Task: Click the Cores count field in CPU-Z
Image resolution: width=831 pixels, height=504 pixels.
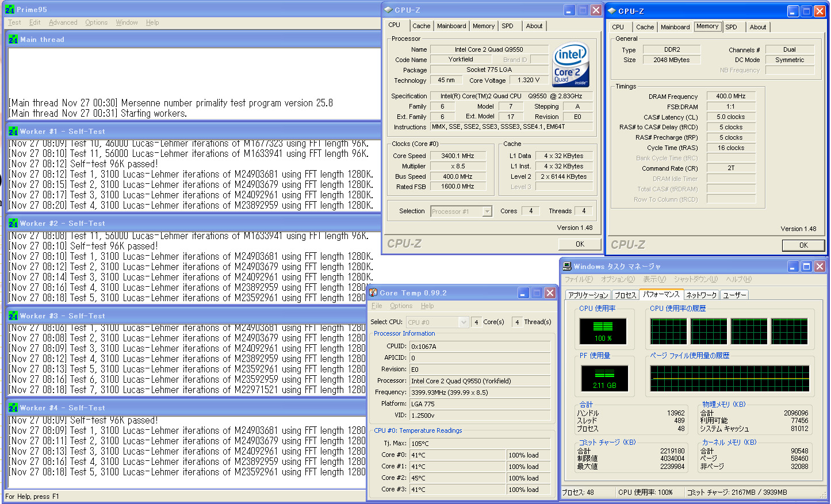Action: pos(531,211)
